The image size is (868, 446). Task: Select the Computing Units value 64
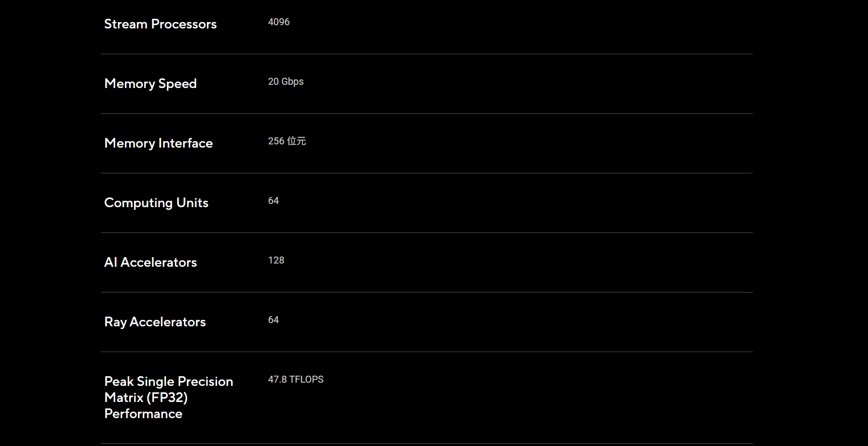click(x=273, y=201)
